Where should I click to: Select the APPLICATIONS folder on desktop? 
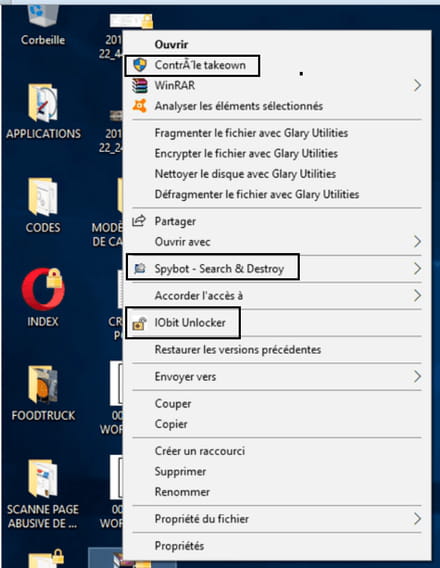pos(43,103)
